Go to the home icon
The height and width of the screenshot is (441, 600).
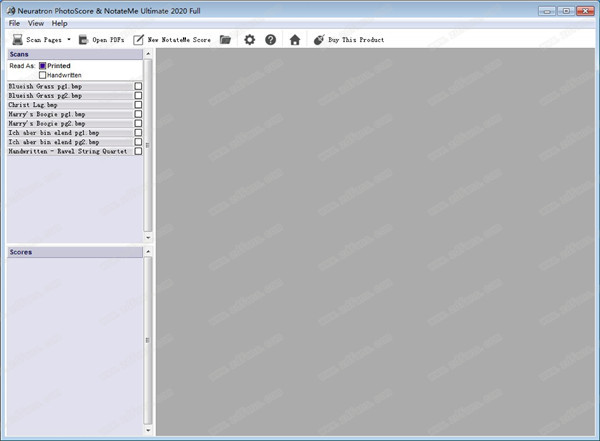295,40
